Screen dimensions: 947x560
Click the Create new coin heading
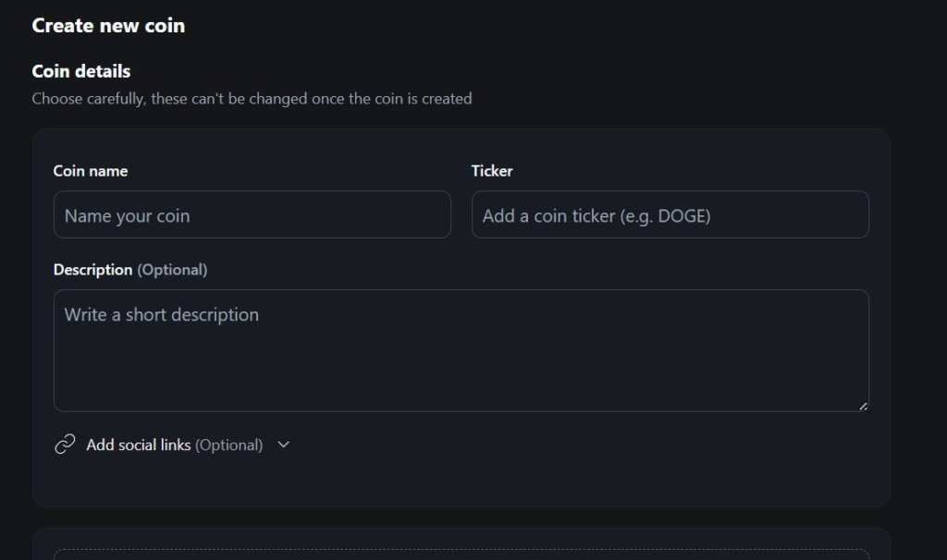tap(108, 26)
